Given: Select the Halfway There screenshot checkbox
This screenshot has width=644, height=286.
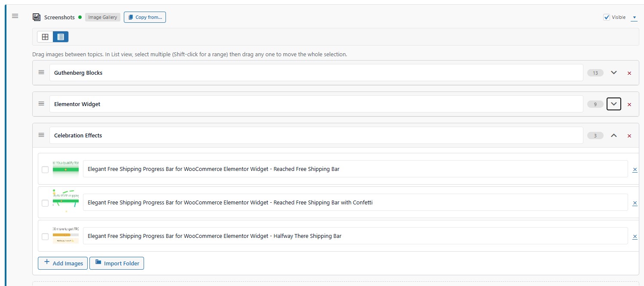Looking at the screenshot, I should (x=45, y=236).
